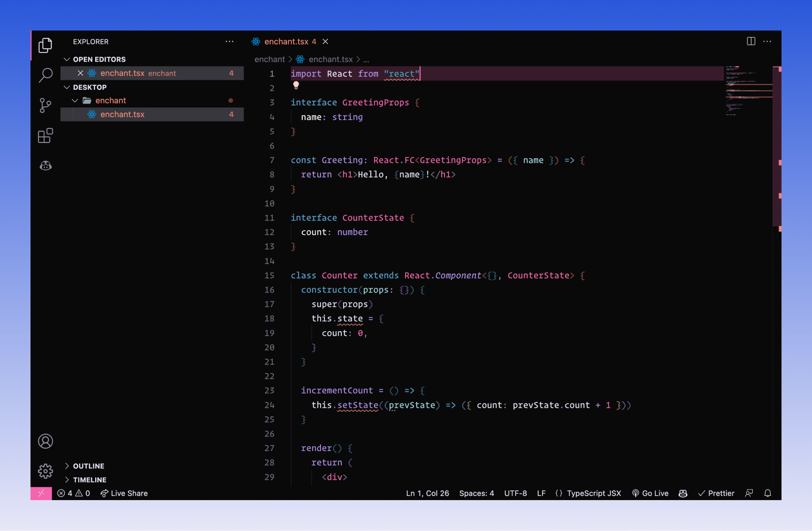Toggle the Explorer view icon
This screenshot has height=531, width=812.
tap(45, 45)
